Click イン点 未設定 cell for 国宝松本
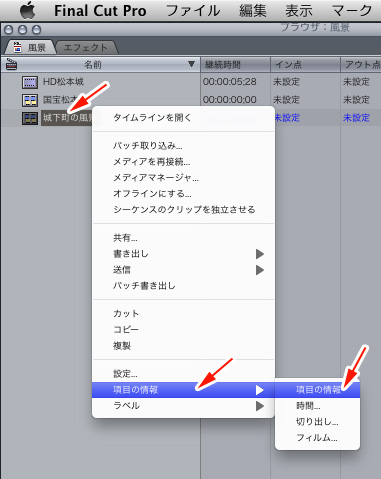The width and height of the screenshot is (381, 479). tap(286, 100)
